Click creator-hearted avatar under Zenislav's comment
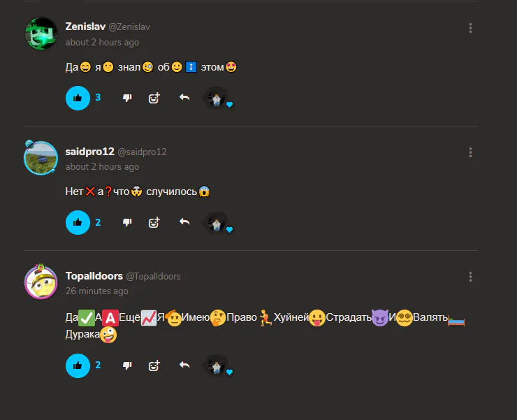This screenshot has width=517, height=420. tap(217, 99)
